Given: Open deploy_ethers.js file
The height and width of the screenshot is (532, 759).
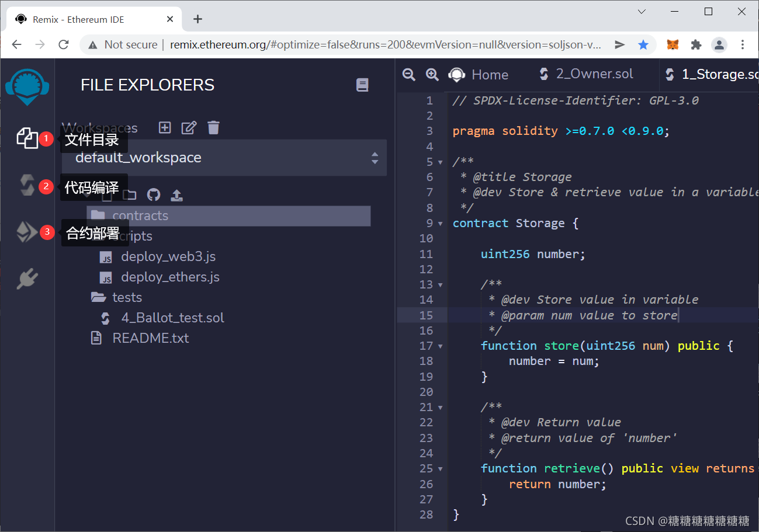Looking at the screenshot, I should pyautogui.click(x=170, y=277).
